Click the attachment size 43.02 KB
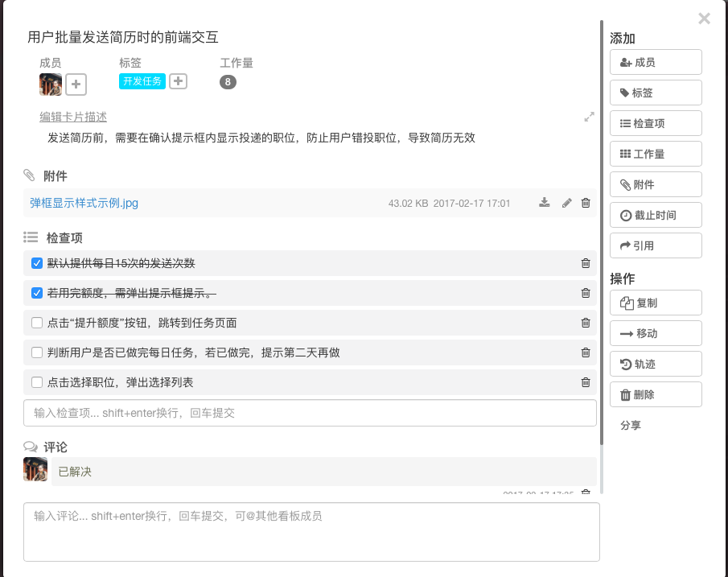Image resolution: width=728 pixels, height=577 pixels. [408, 204]
